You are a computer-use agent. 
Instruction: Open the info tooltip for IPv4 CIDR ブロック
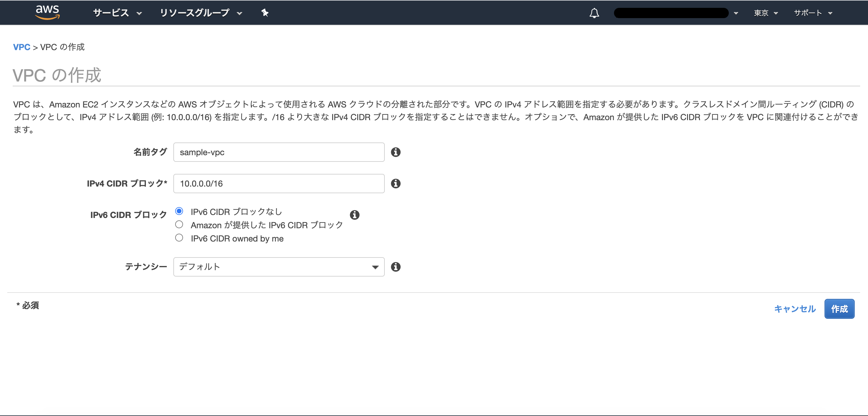(x=396, y=184)
